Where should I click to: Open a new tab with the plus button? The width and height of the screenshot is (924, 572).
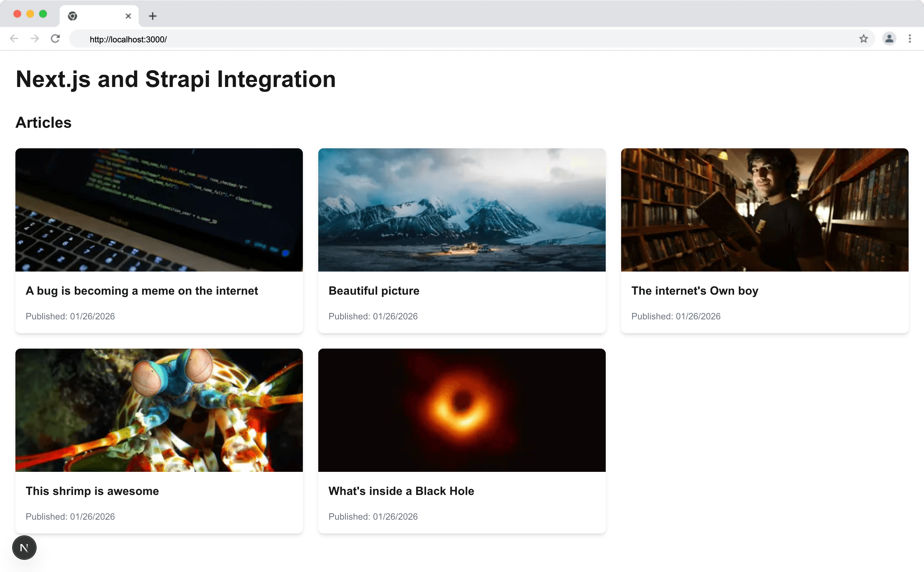152,16
